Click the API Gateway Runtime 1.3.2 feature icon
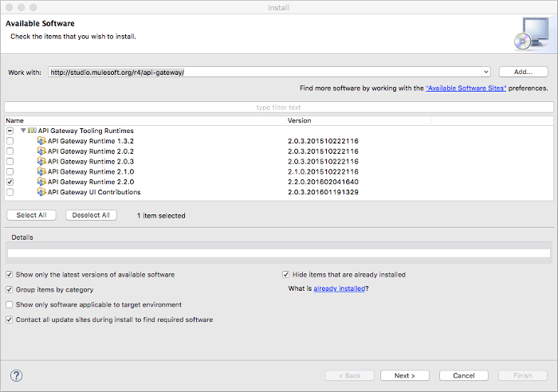This screenshot has height=392, width=558. [x=41, y=141]
